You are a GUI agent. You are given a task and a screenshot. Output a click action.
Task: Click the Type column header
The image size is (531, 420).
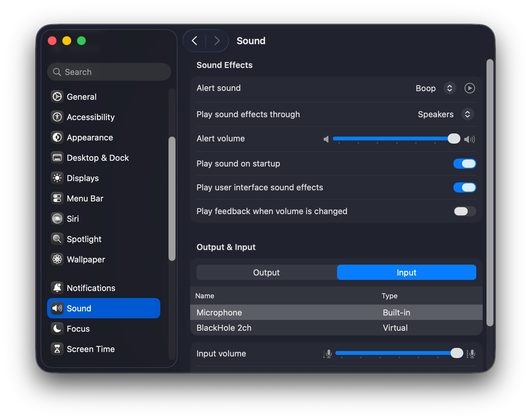click(390, 296)
